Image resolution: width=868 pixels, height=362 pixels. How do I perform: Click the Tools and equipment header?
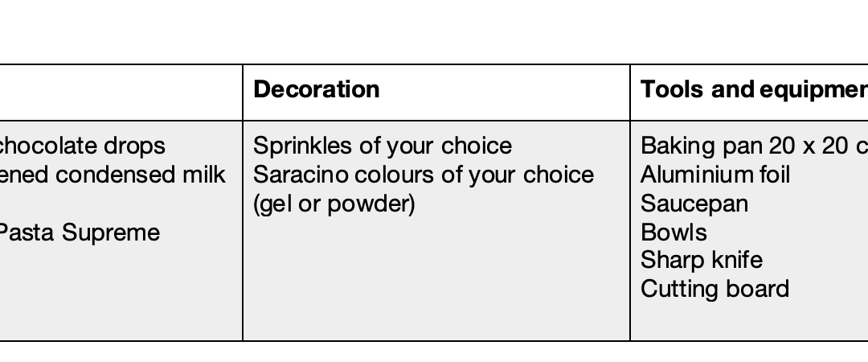[754, 89]
